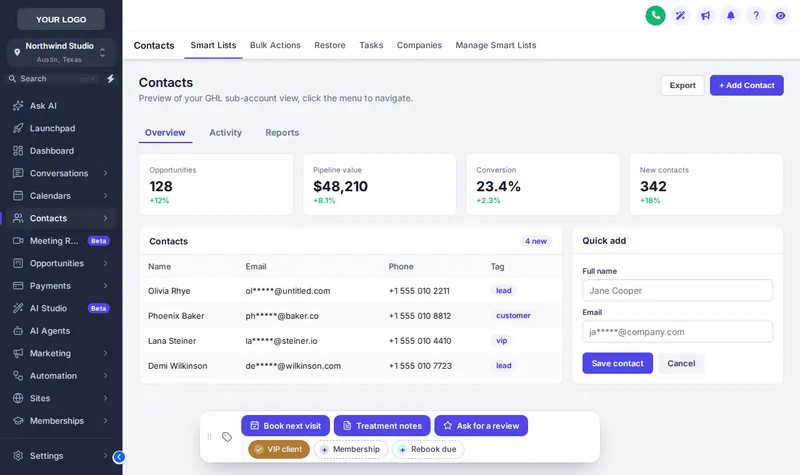Click the sidebar Search field
The width and height of the screenshot is (800, 475).
coord(53,79)
